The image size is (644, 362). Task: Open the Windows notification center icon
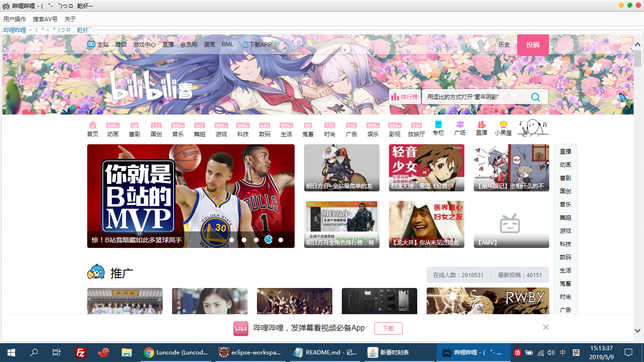pyautogui.click(x=628, y=352)
